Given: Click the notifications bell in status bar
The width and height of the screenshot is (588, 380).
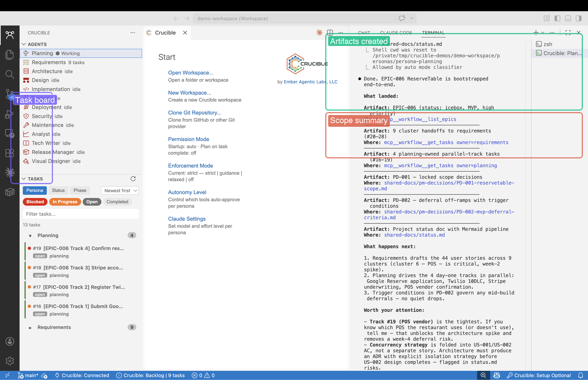Looking at the screenshot, I should 581,375.
